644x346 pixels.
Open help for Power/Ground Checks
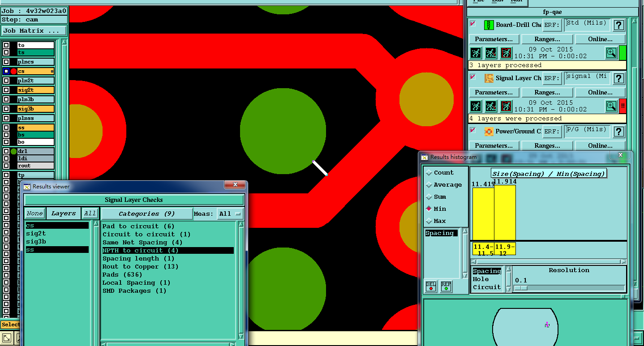coord(619,132)
